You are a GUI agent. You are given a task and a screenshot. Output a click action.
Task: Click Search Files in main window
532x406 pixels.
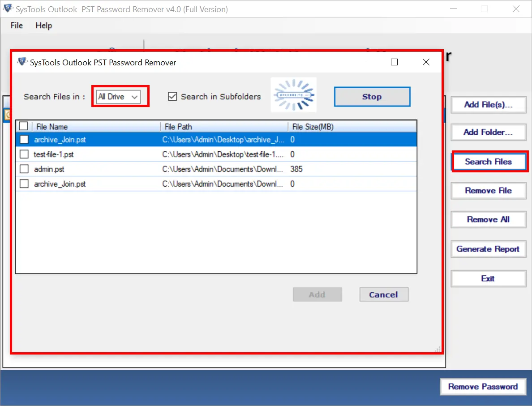tap(488, 162)
